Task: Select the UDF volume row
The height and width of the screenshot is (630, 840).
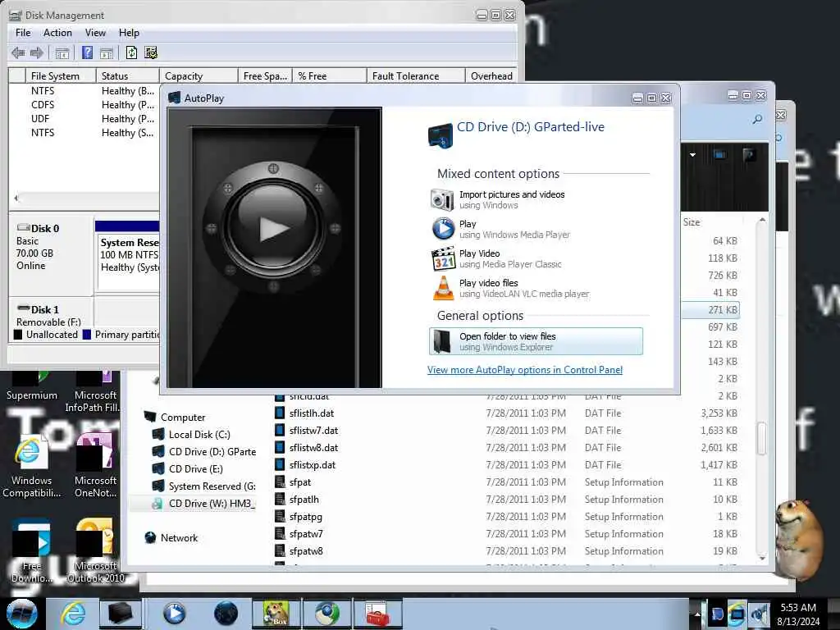Action: (84, 119)
